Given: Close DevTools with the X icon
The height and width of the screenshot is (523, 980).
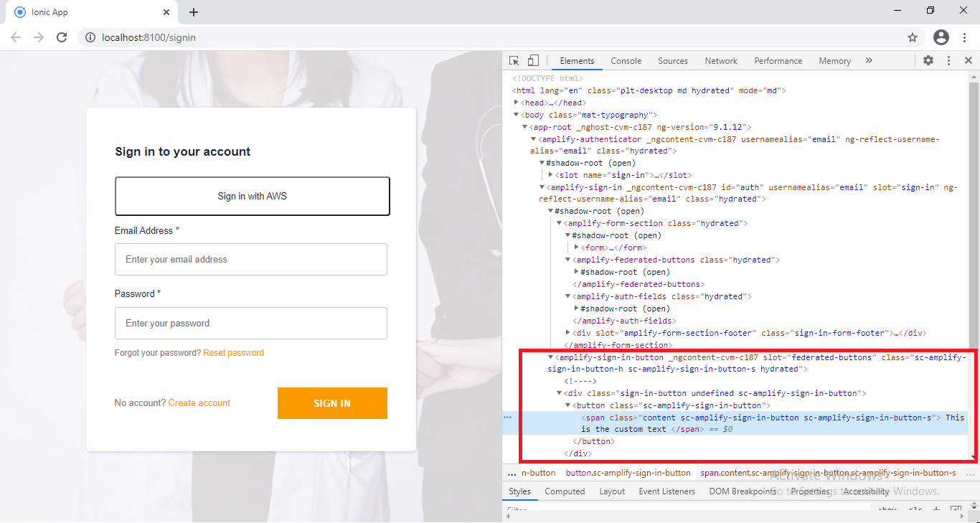Looking at the screenshot, I should click(969, 60).
